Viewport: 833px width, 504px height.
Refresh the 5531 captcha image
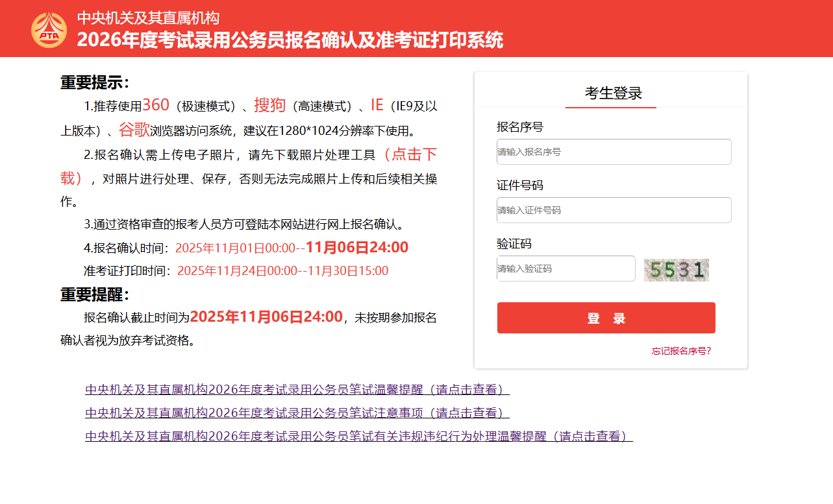point(676,270)
